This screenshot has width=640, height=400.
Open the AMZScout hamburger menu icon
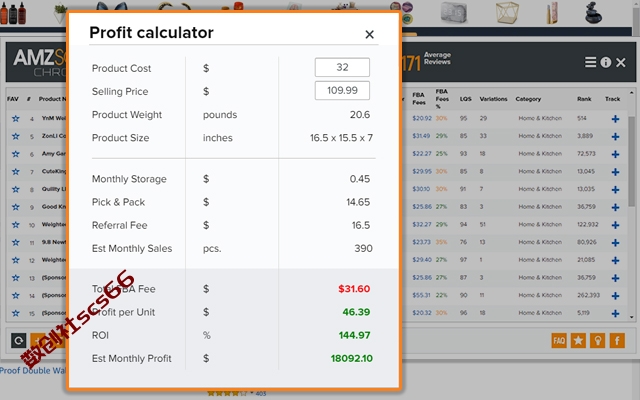click(590, 62)
